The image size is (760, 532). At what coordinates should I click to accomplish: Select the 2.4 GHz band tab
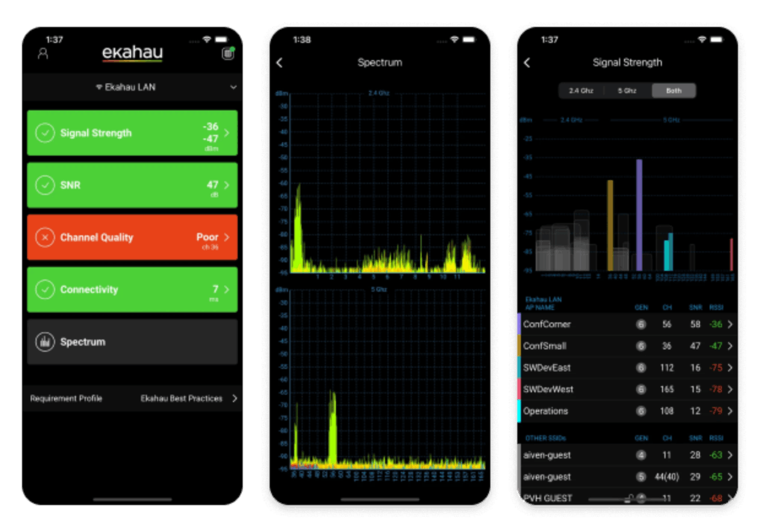click(581, 91)
